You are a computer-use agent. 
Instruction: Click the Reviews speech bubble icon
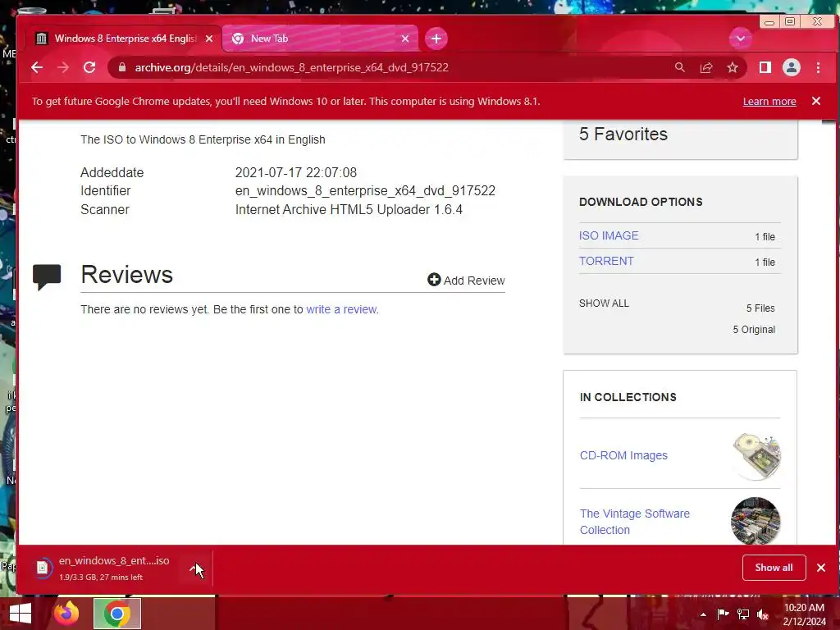click(47, 277)
